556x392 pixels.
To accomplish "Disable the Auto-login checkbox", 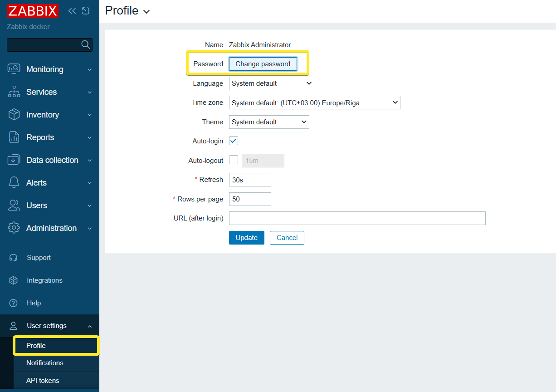I will [234, 141].
